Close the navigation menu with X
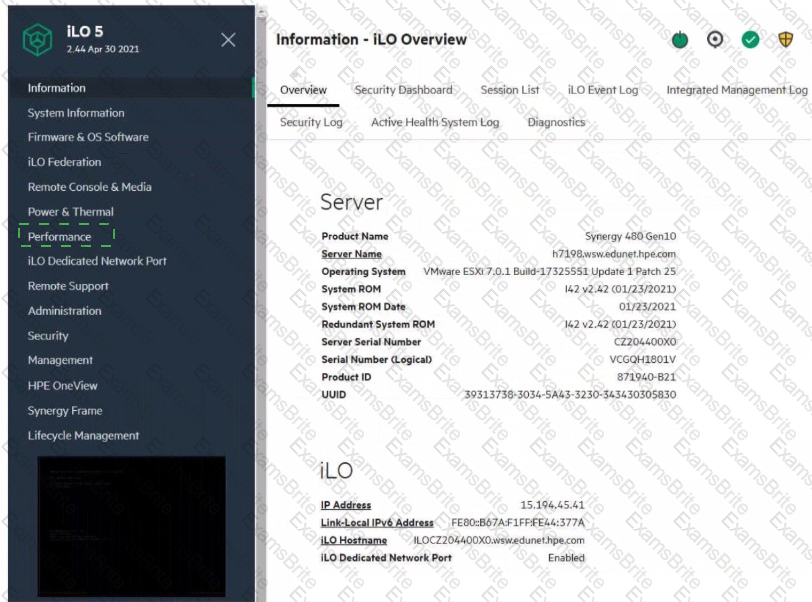Viewport: 812px width, 602px height. click(x=228, y=40)
